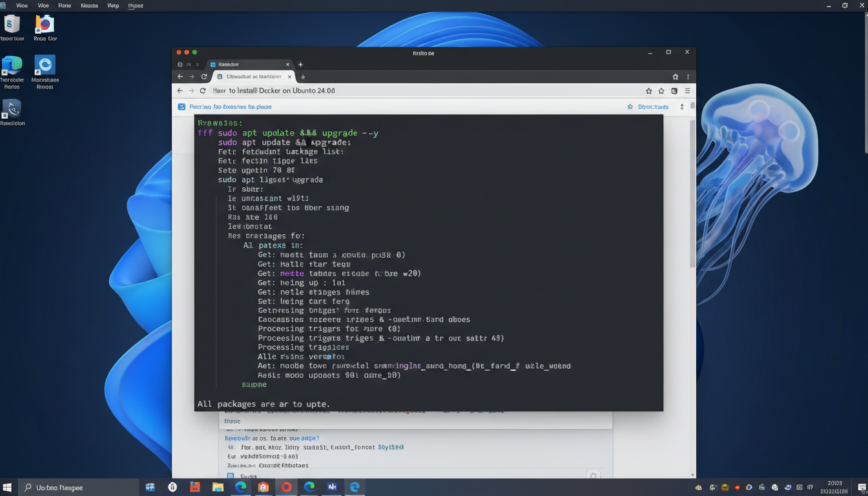Open the blue 'M' app icon in the taskbar
The height and width of the screenshot is (496, 868).
coord(332,488)
